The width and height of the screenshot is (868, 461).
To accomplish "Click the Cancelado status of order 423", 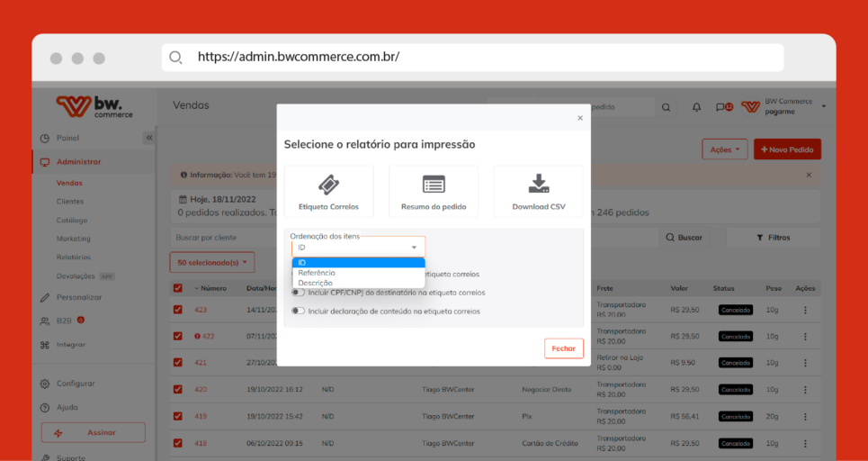I will [736, 311].
